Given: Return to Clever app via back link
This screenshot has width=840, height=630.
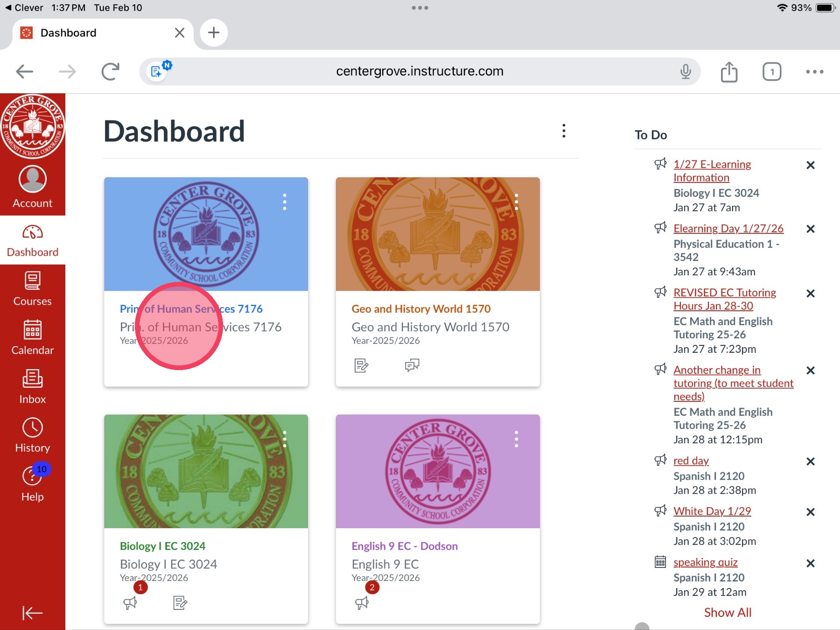Looking at the screenshot, I should coord(24,8).
